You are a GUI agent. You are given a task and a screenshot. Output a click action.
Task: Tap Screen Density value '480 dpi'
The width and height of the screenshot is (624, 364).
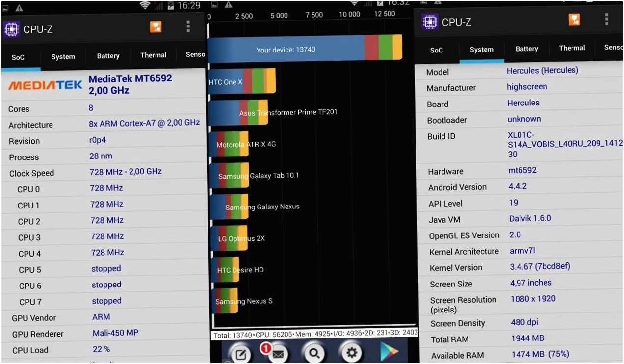click(524, 323)
